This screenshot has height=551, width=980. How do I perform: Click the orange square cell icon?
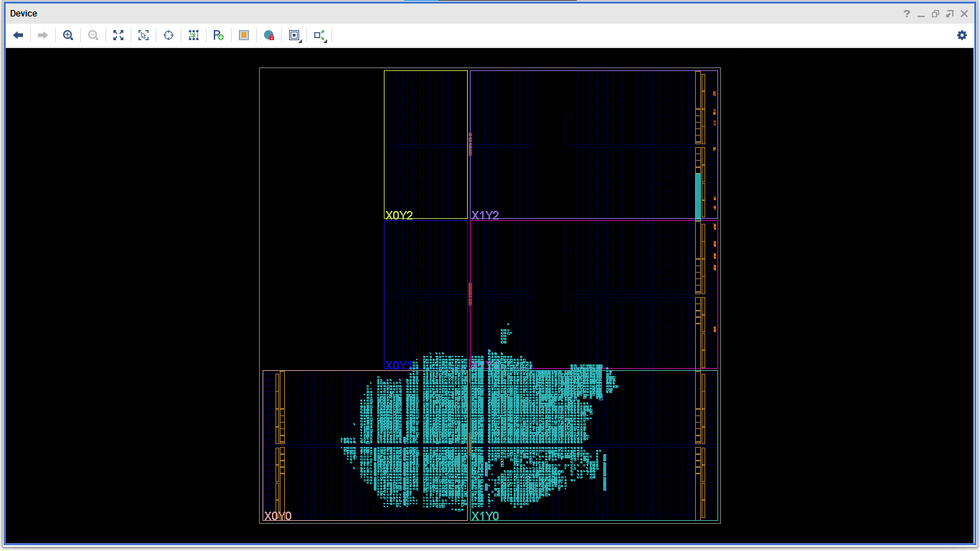(x=244, y=35)
